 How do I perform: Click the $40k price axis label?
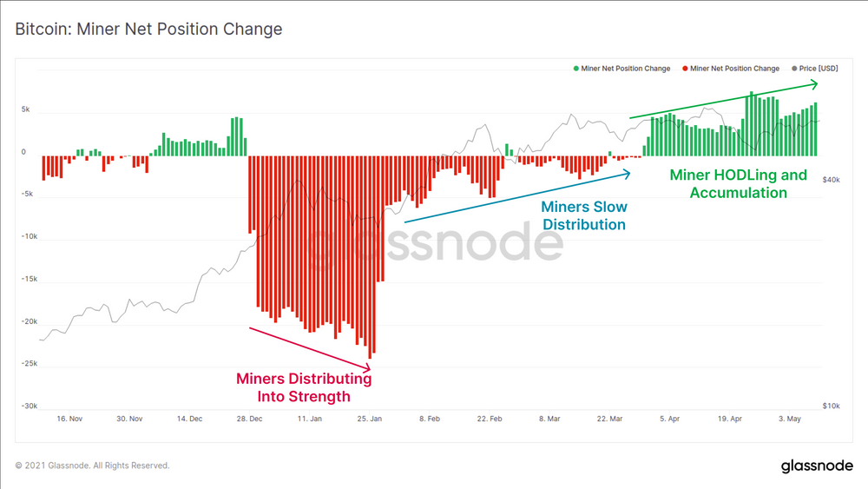831,180
